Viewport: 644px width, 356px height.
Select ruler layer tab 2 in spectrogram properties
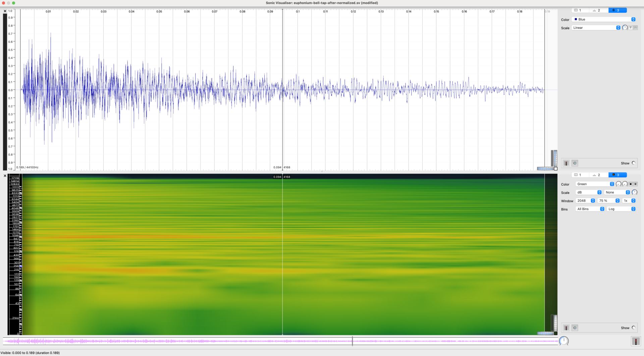(599, 175)
